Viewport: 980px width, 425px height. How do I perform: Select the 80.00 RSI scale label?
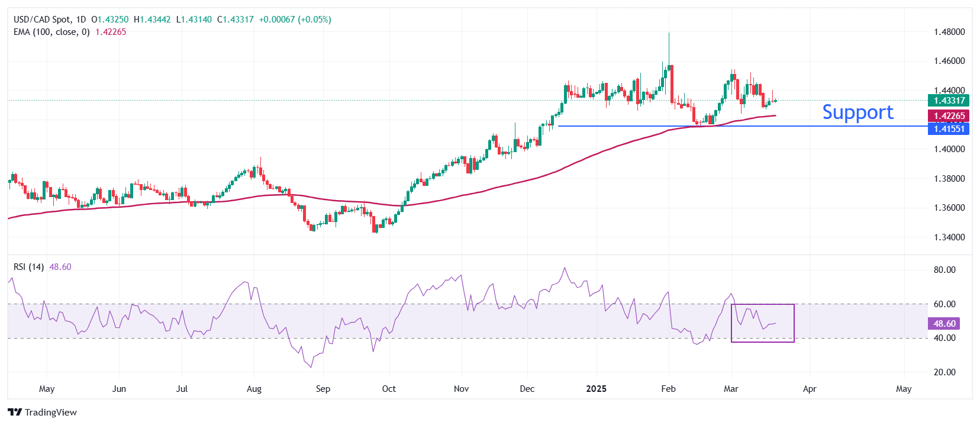[x=944, y=270]
